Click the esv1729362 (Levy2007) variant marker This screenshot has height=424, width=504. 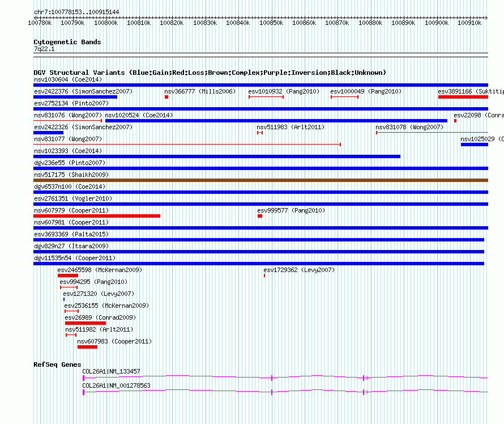click(264, 275)
